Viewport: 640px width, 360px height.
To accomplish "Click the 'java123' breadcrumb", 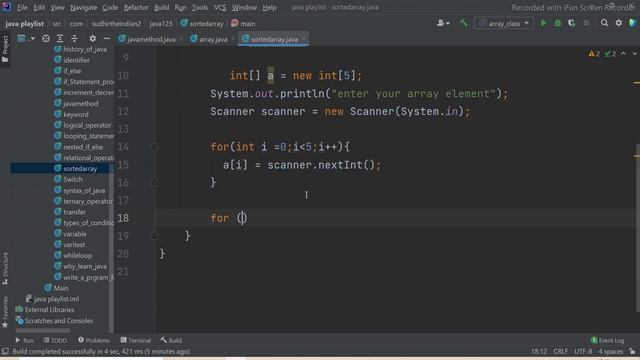I will tap(161, 24).
